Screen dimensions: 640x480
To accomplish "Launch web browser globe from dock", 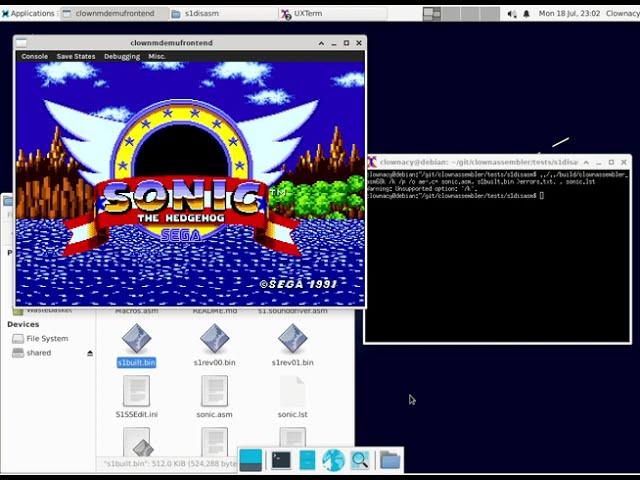I will pyautogui.click(x=333, y=460).
